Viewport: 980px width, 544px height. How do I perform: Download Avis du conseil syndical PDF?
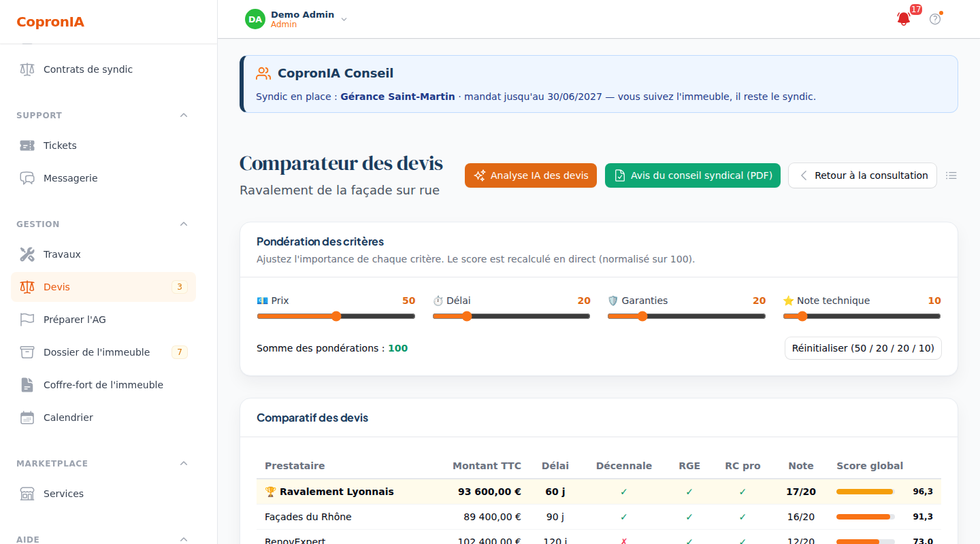tap(693, 175)
